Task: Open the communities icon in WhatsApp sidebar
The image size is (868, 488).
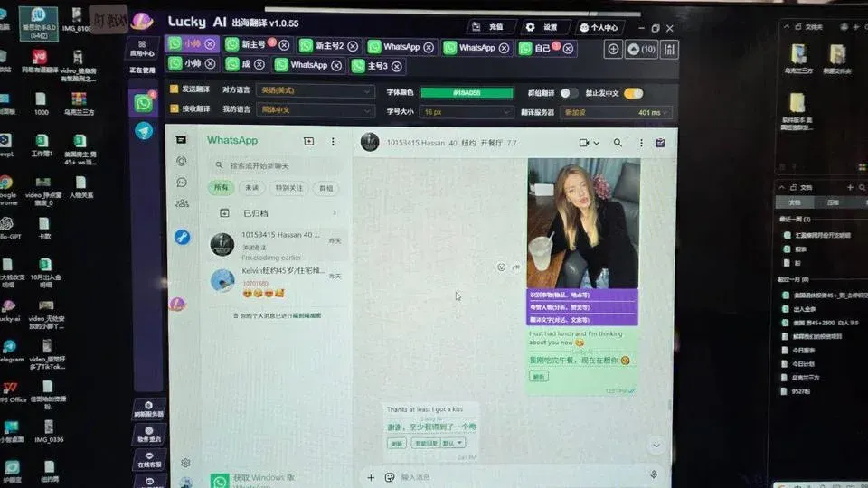Action: [183, 203]
